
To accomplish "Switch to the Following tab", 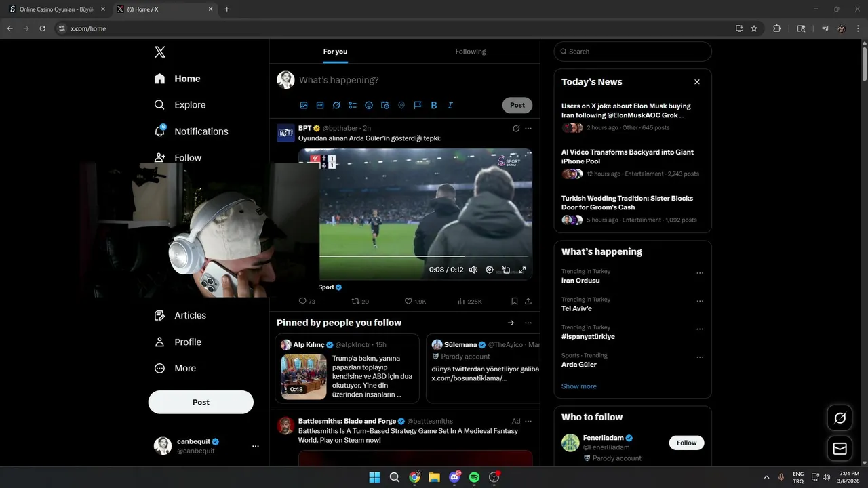I will pyautogui.click(x=471, y=52).
